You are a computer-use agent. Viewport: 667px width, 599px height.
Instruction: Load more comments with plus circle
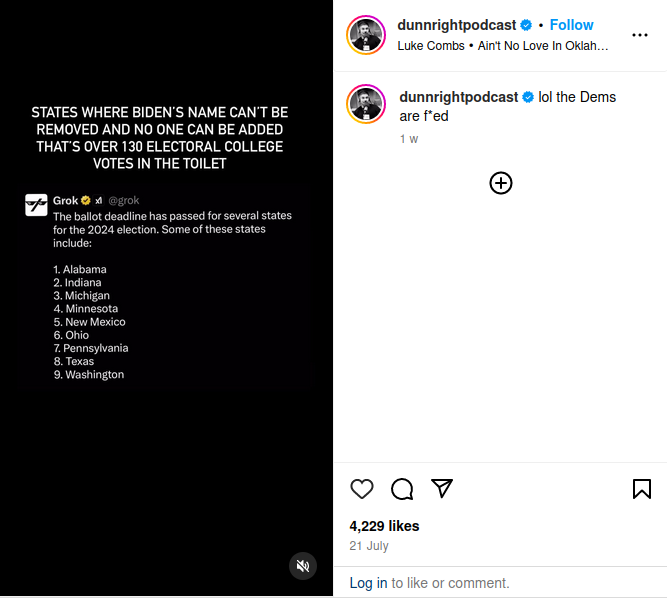coord(501,183)
